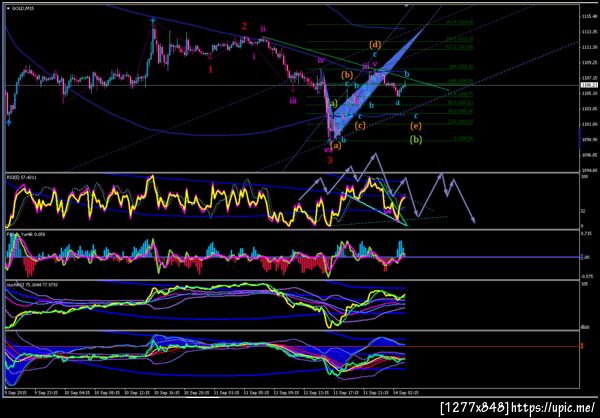
Task: Click the blue up arrow at chart start
Action: pos(9,122)
